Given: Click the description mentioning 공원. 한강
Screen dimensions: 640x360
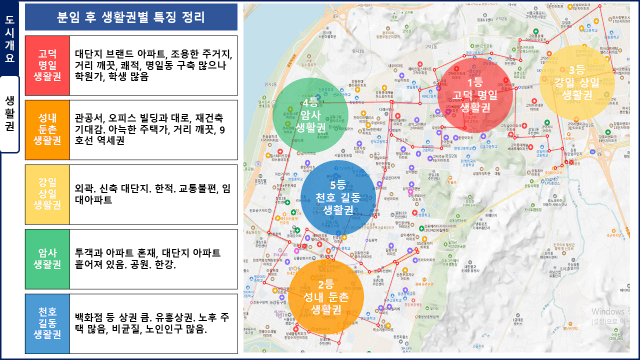Looking at the screenshot, I should click(x=153, y=259).
